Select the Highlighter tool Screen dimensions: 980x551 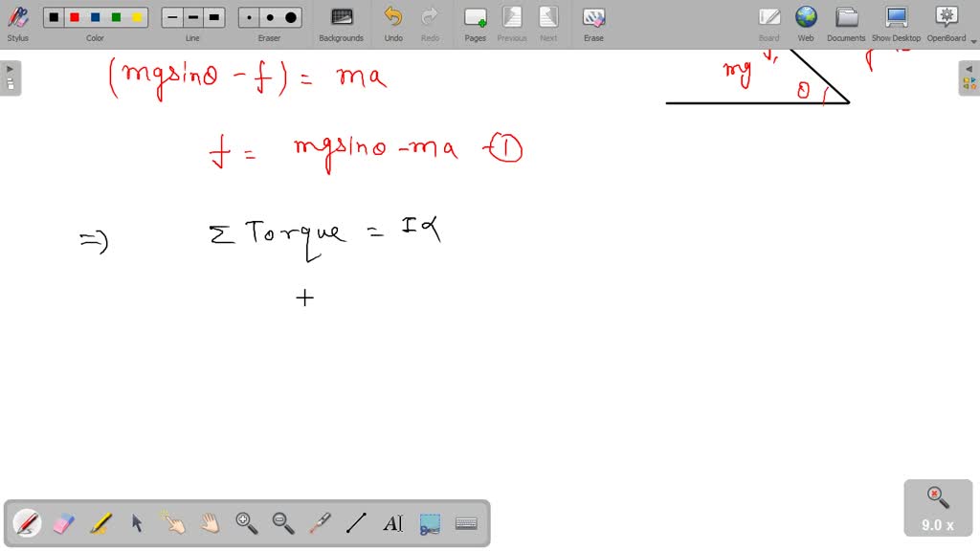(x=100, y=523)
